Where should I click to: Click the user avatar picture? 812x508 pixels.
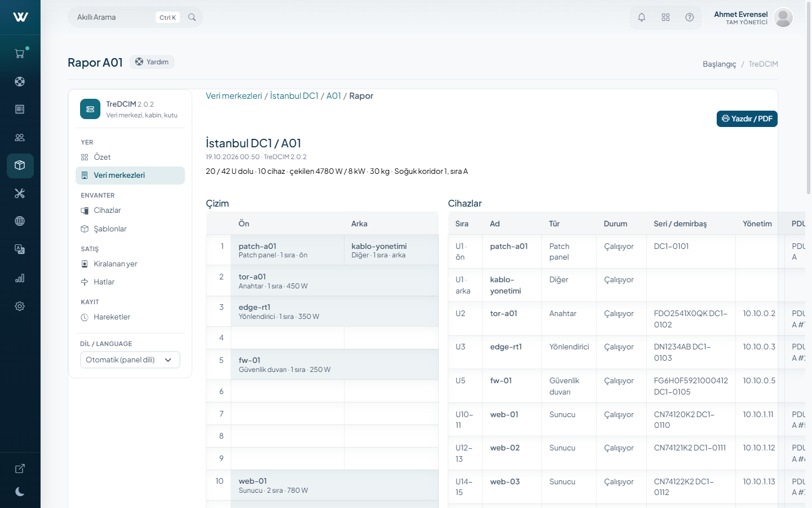(x=783, y=17)
